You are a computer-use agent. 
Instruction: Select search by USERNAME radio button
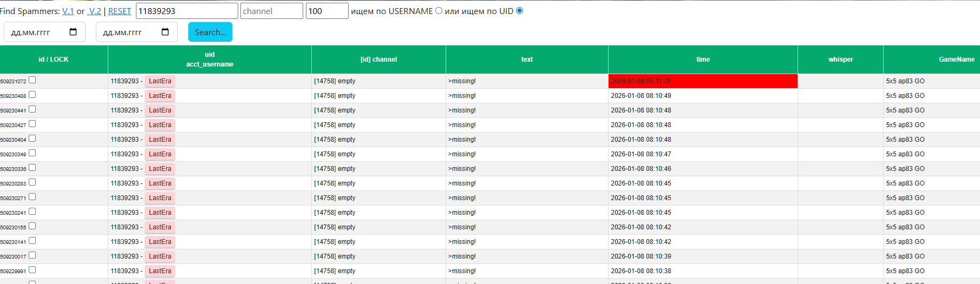point(439,11)
